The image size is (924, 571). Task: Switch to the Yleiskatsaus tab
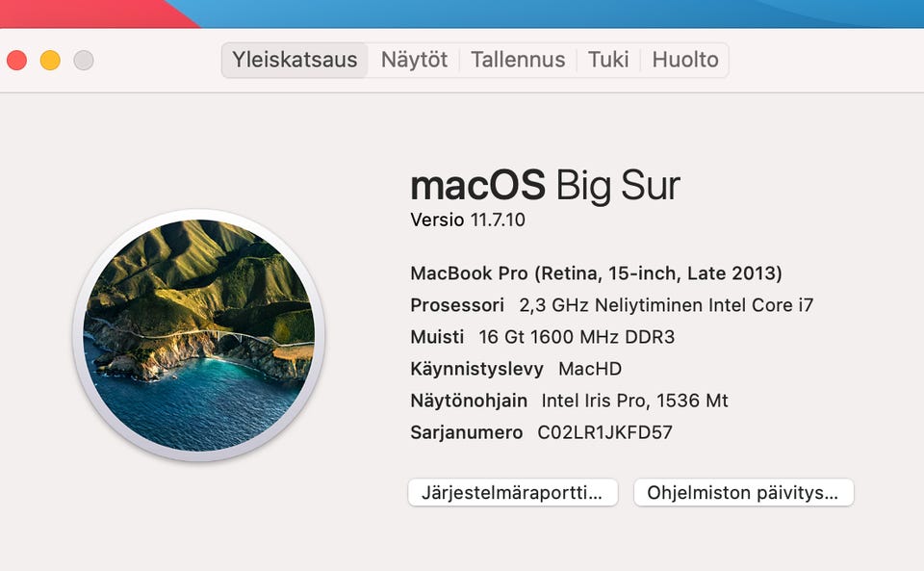click(295, 60)
